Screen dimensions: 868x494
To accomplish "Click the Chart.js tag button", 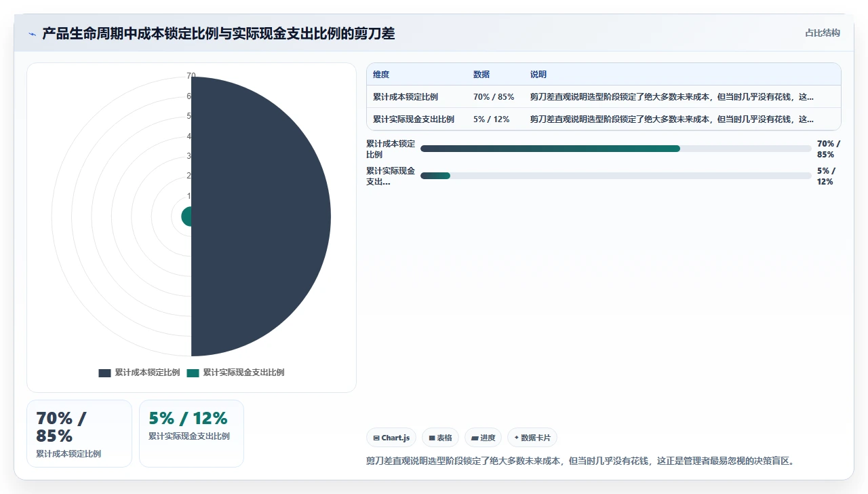I will click(392, 438).
